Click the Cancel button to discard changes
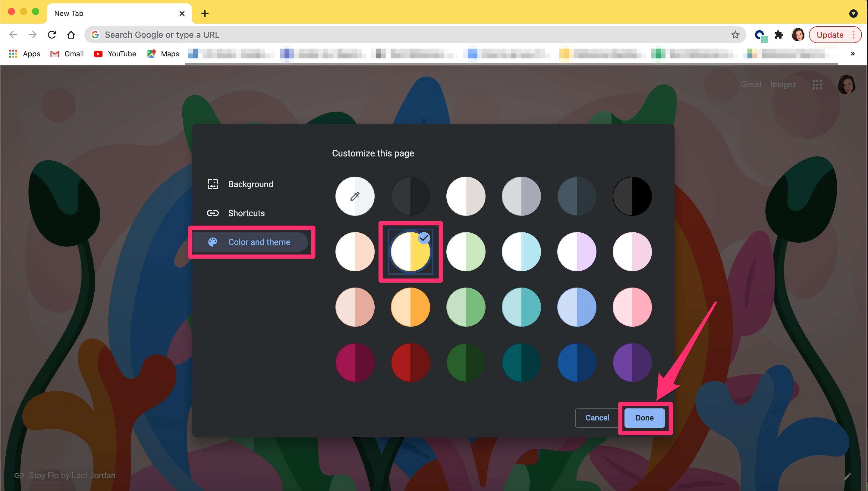This screenshot has width=868, height=491. (597, 418)
